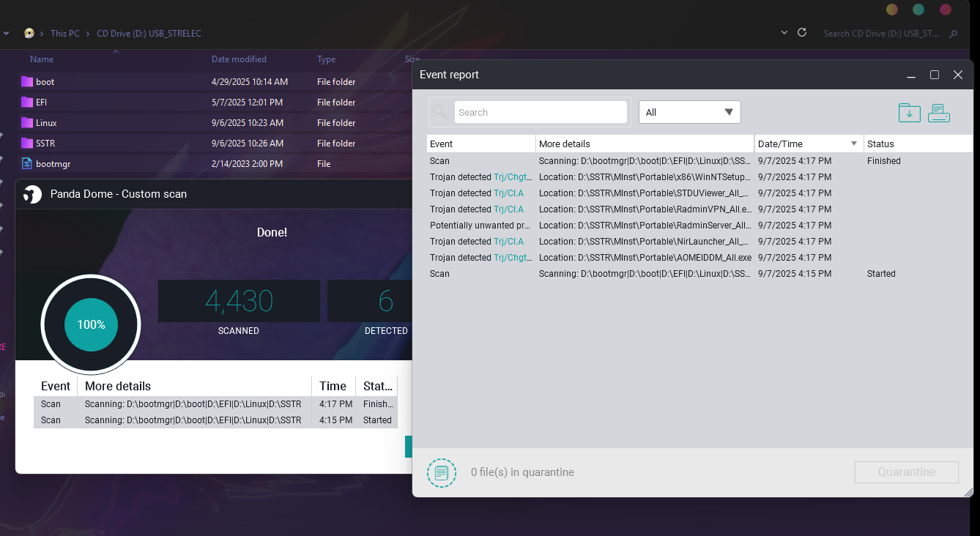Open Trj/Chgt link for WinNTSetup row

[513, 177]
